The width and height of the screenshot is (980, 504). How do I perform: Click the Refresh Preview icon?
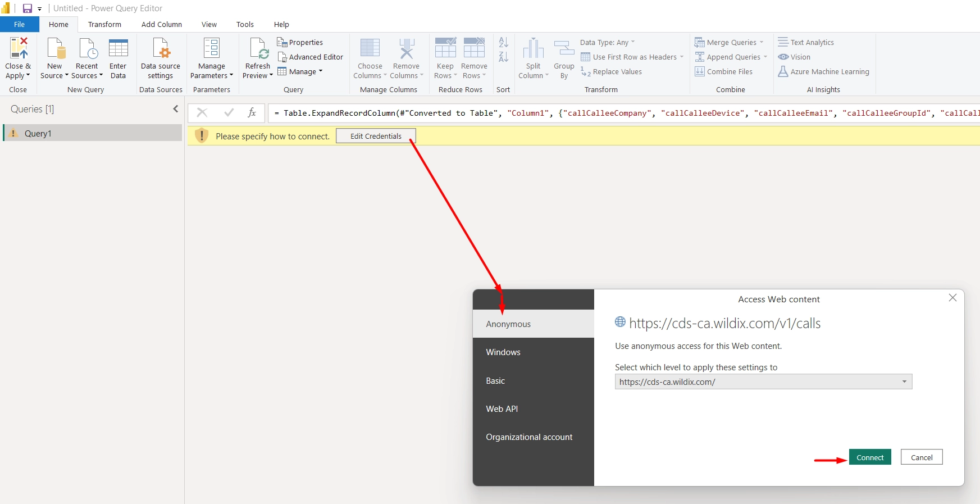click(258, 49)
